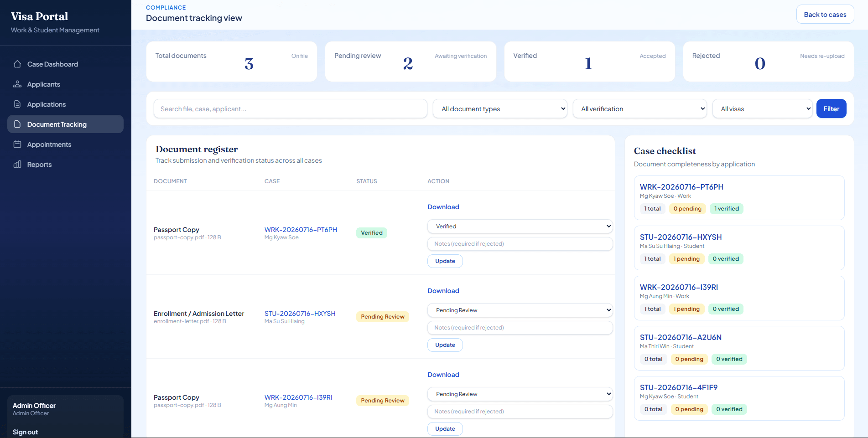868x438 pixels.
Task: Click Sign out in sidebar
Action: point(25,432)
